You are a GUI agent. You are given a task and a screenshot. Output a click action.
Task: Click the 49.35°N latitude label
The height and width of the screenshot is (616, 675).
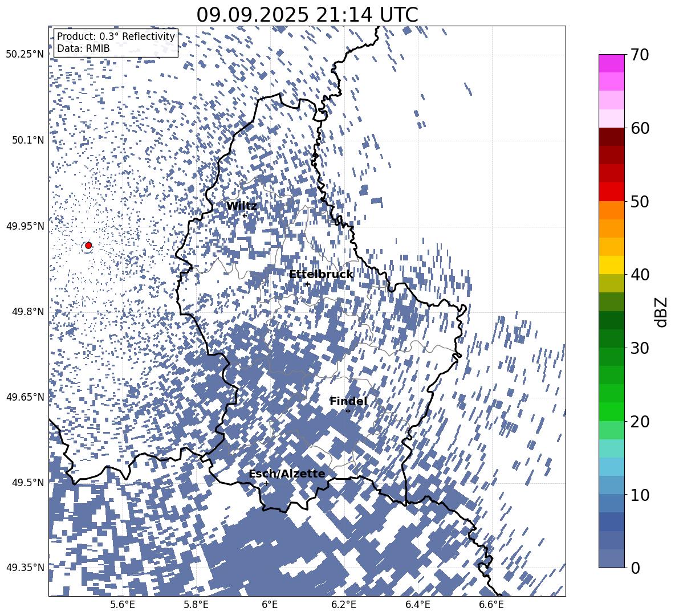coord(25,568)
